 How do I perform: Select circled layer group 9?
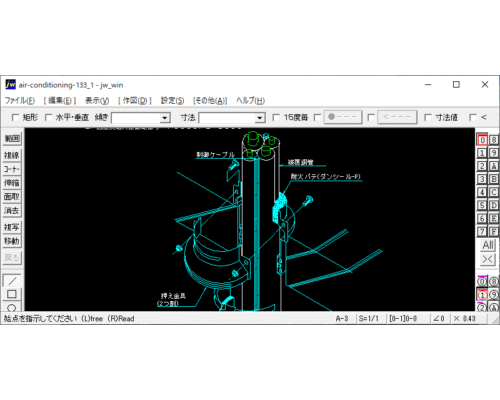click(x=494, y=295)
